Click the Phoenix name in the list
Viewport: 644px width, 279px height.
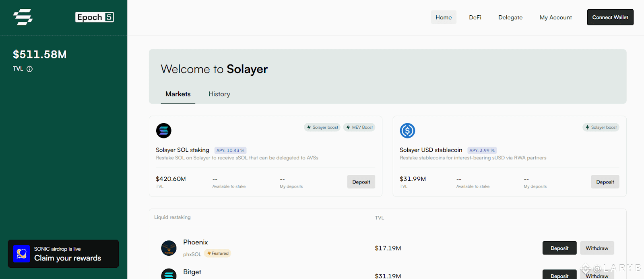[x=196, y=242]
